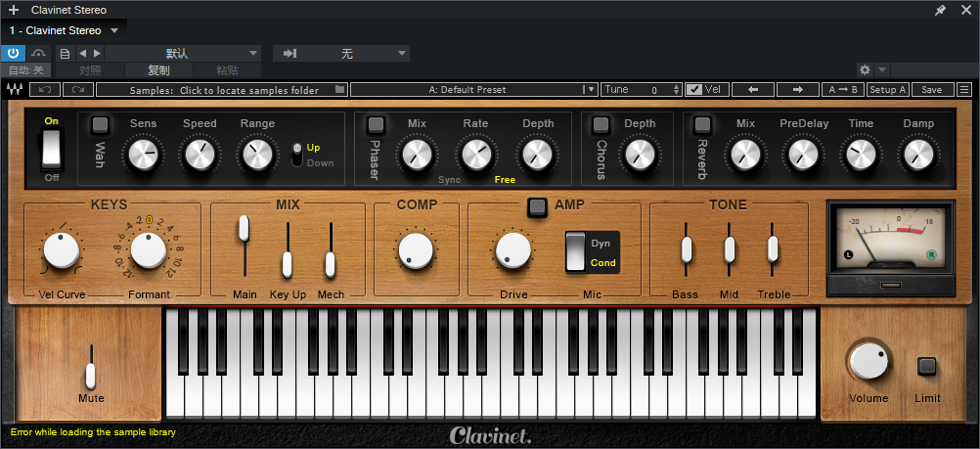Toggle the Limit button
Image resolution: width=980 pixels, height=449 pixels.
click(927, 367)
